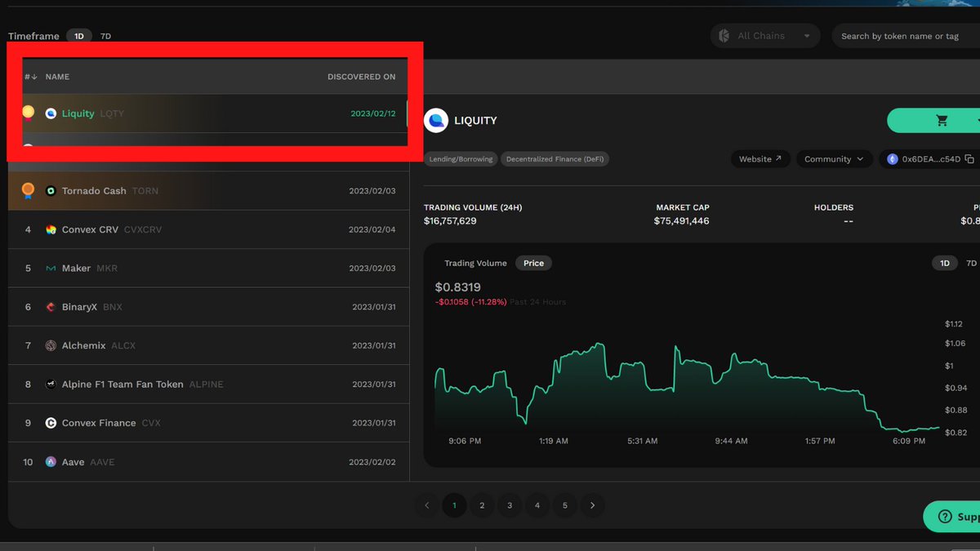Click the Liquity token logo in list
980x551 pixels.
(51, 113)
